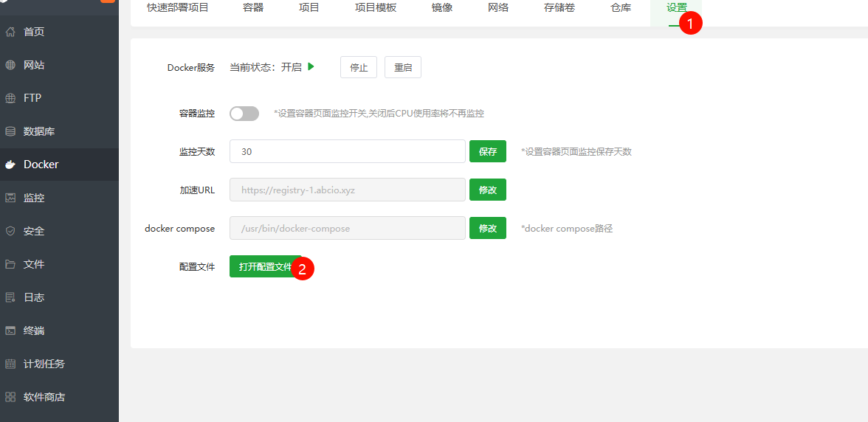Click the green Docker running status triangle
Screen dimensions: 868x422
pyautogui.click(x=311, y=67)
